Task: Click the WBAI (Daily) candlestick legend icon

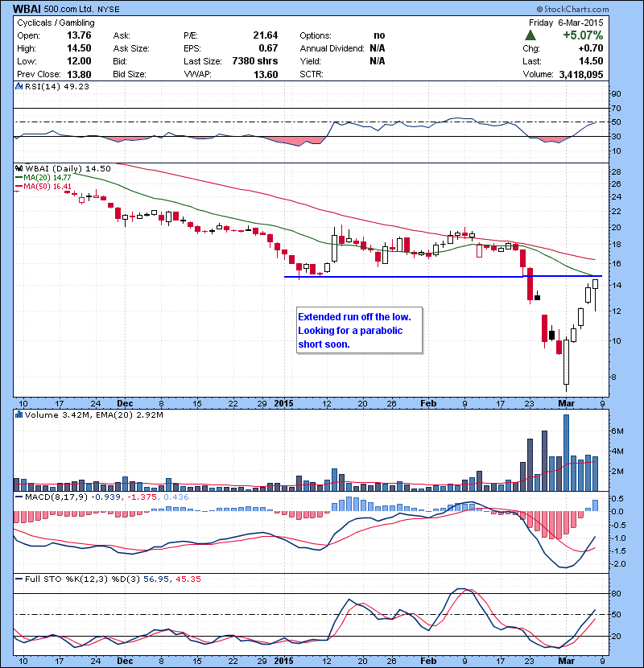Action: [19, 168]
